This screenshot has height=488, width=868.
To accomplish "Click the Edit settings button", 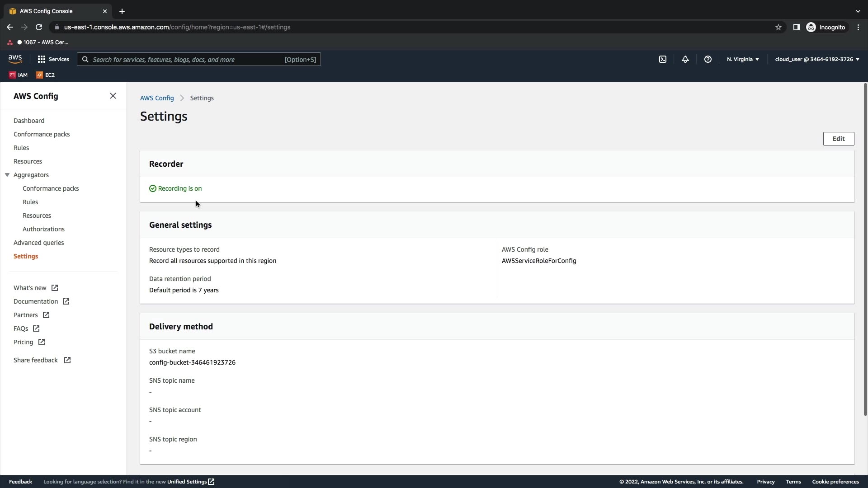I will click(x=838, y=139).
